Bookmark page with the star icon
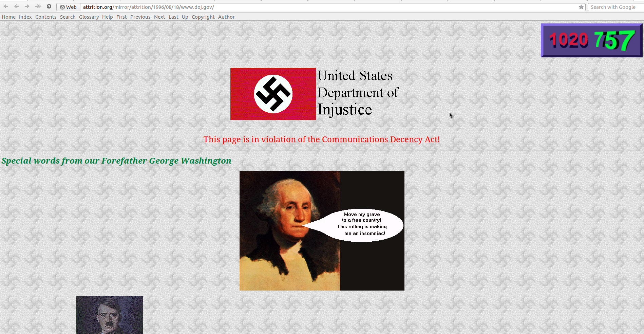The height and width of the screenshot is (334, 644). pos(581,7)
